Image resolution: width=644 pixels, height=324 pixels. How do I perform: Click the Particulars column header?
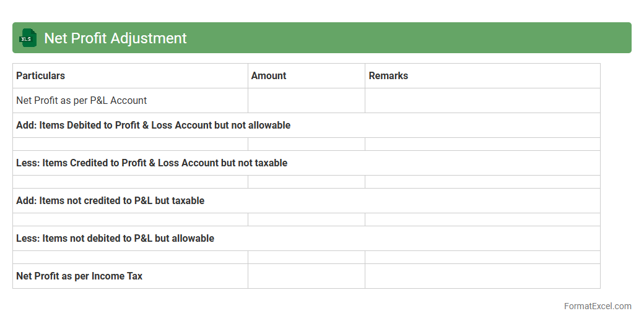coord(41,75)
